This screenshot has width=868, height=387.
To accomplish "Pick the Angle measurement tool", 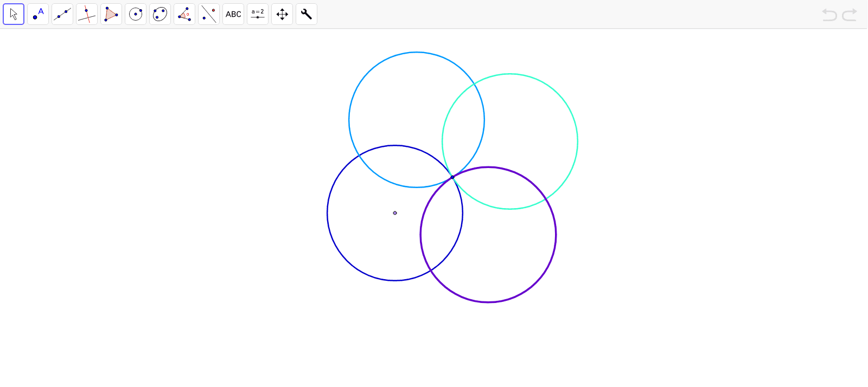I will tap(184, 14).
